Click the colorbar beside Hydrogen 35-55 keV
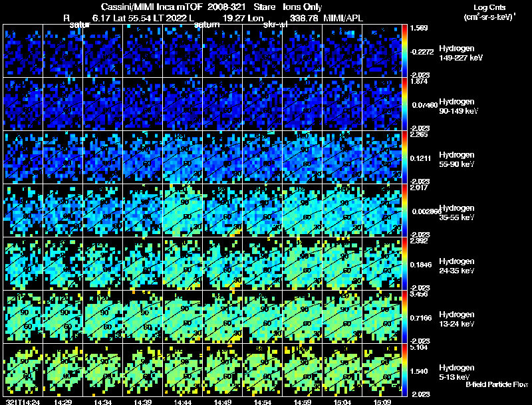Image resolution: width=532 pixels, height=405 pixels. (x=404, y=211)
